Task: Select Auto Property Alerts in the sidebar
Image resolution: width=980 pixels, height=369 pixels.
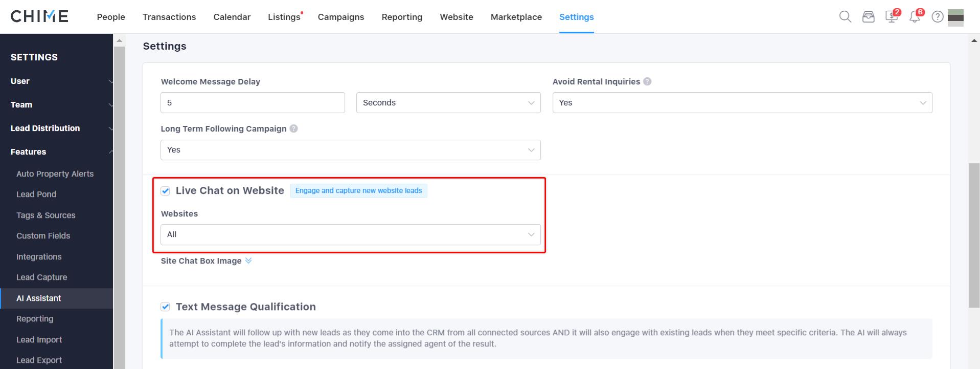Action: point(55,174)
